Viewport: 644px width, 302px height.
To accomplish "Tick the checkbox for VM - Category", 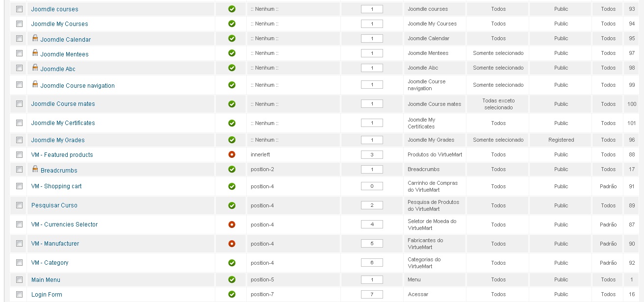I will coord(20,263).
